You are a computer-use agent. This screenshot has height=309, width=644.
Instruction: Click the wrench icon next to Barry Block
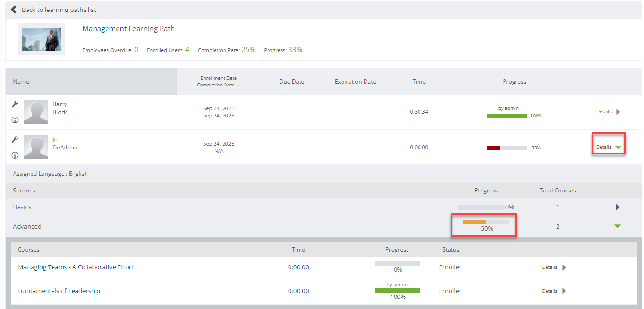14,103
